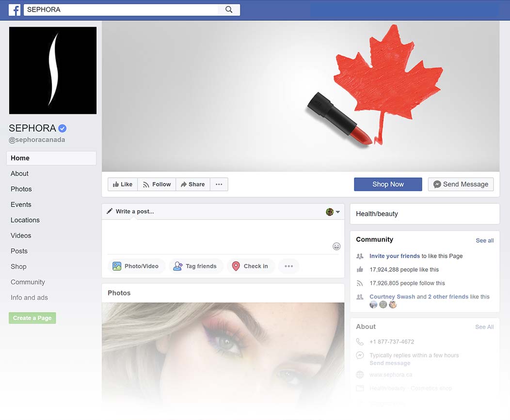
Task: Click the Create a Page button
Action: point(32,318)
